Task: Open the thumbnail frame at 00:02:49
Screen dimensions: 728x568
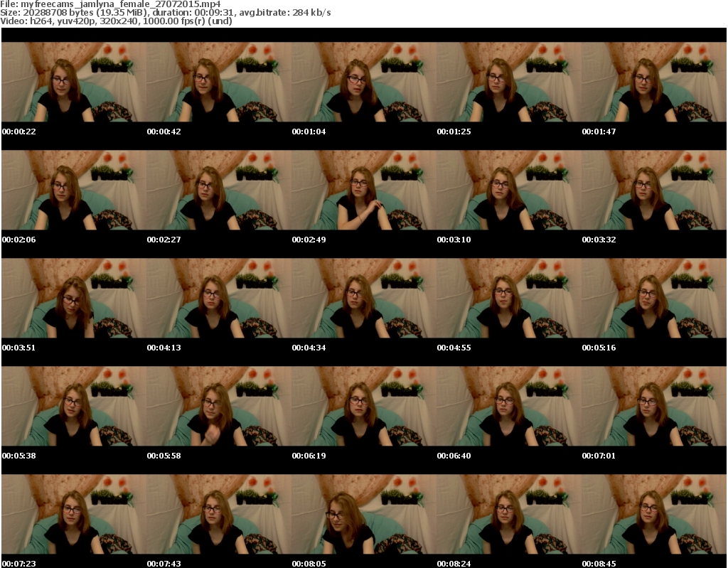Action: (364, 190)
